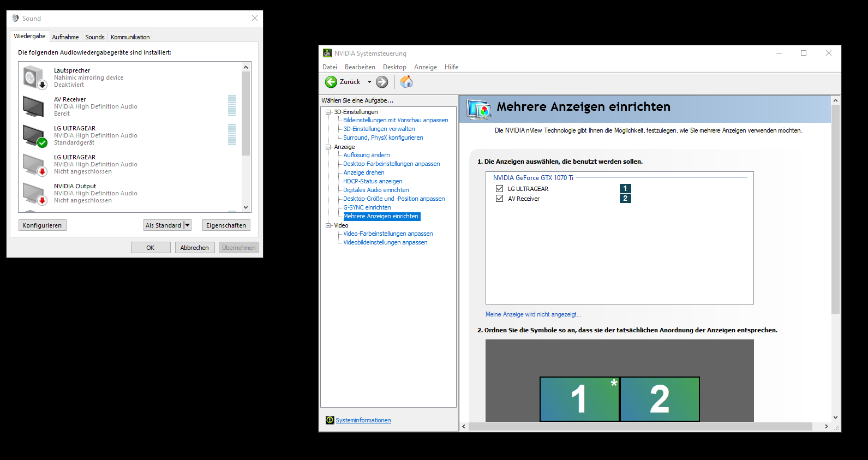868x460 pixels.
Task: Open the Hilfe menu
Action: 451,67
